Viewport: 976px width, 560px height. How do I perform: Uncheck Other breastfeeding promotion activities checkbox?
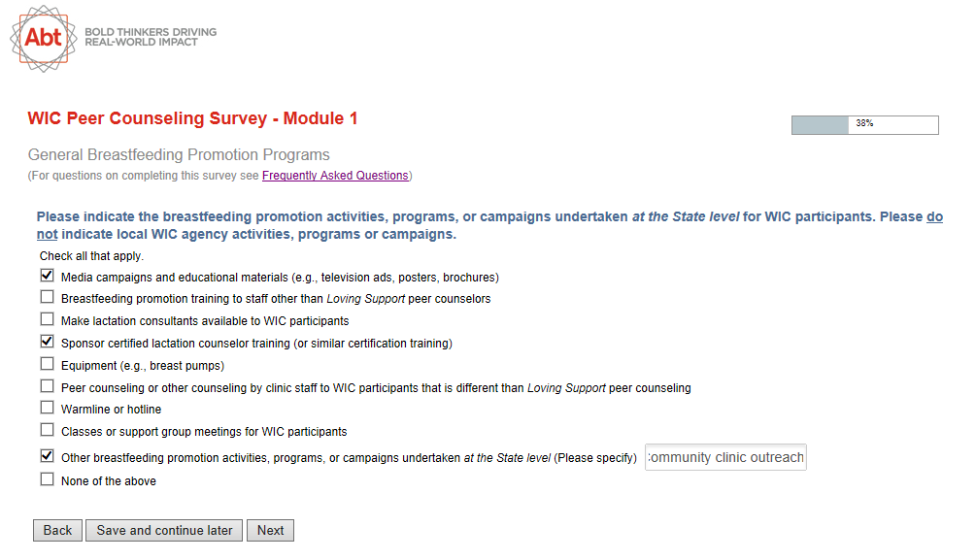pos(47,455)
